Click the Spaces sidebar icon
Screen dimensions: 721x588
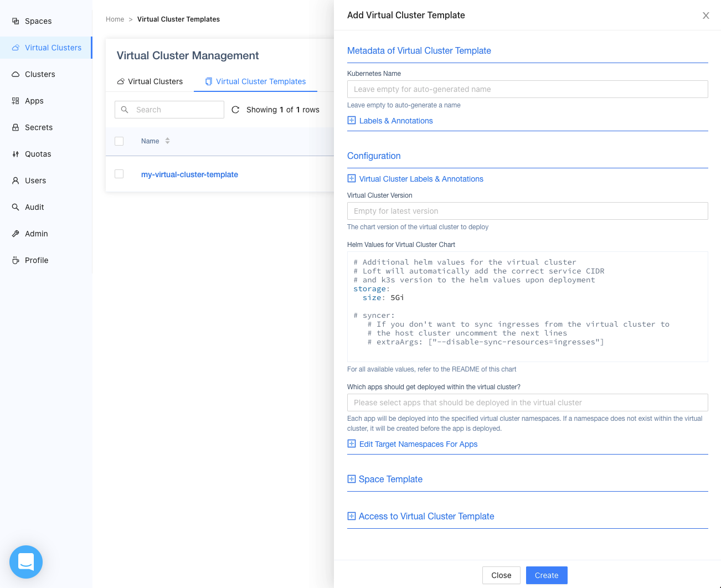16,21
